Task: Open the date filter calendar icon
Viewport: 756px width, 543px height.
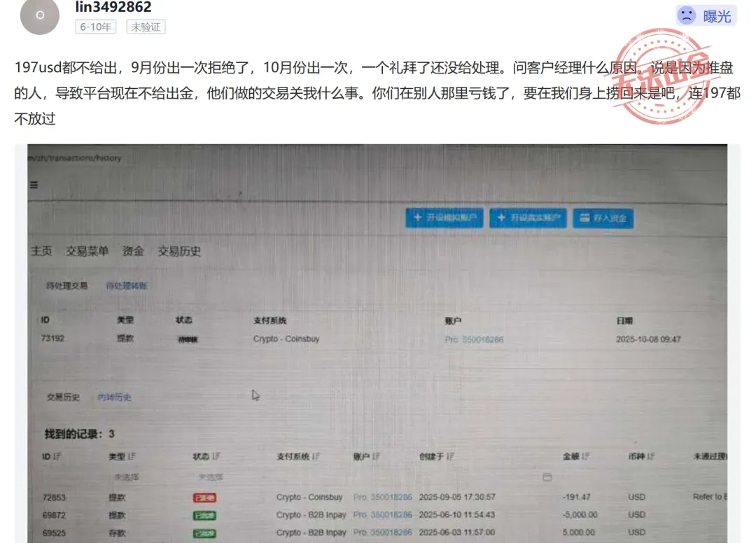Action: pyautogui.click(x=547, y=477)
